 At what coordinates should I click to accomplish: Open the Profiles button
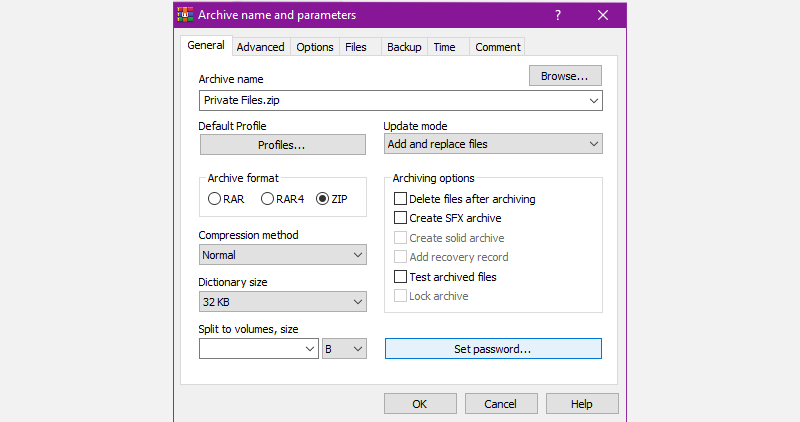[x=282, y=145]
